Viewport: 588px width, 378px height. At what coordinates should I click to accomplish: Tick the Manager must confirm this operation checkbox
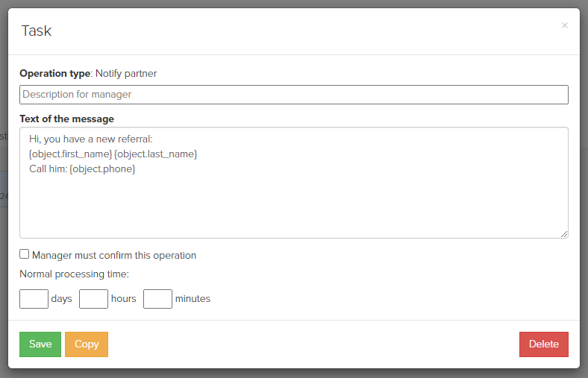point(25,254)
